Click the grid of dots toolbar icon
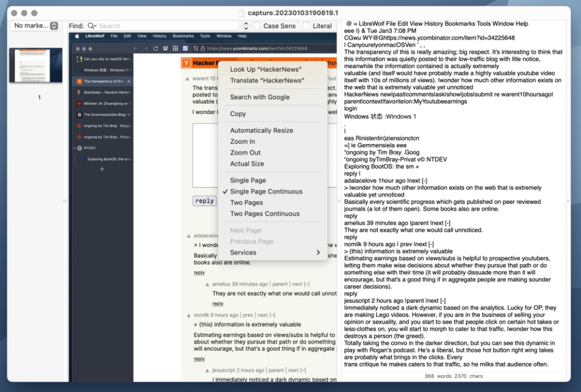The image size is (581, 392). tap(175, 48)
